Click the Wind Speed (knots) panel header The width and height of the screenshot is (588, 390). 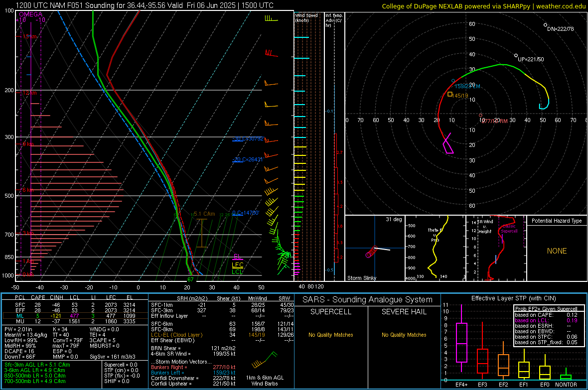(306, 17)
